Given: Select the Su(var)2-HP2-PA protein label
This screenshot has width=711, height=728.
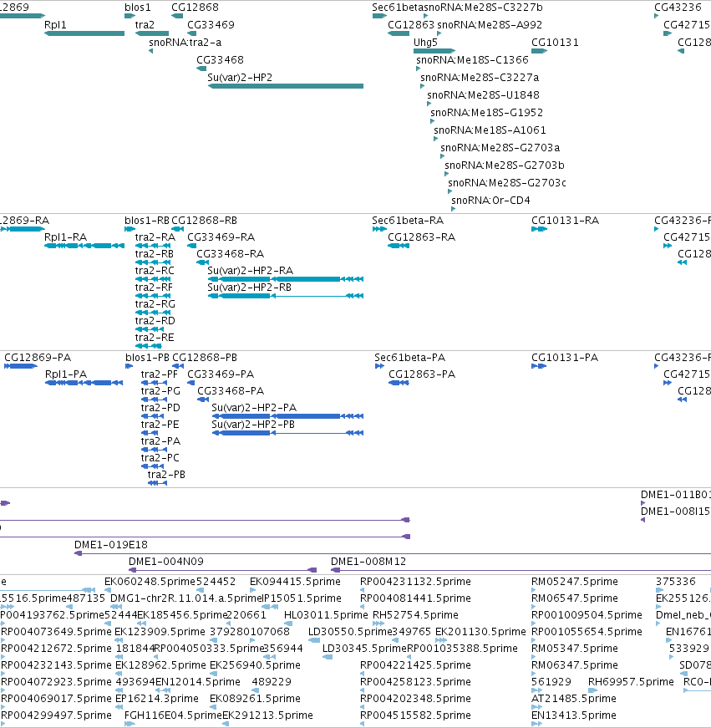Looking at the screenshot, I should pyautogui.click(x=254, y=408).
